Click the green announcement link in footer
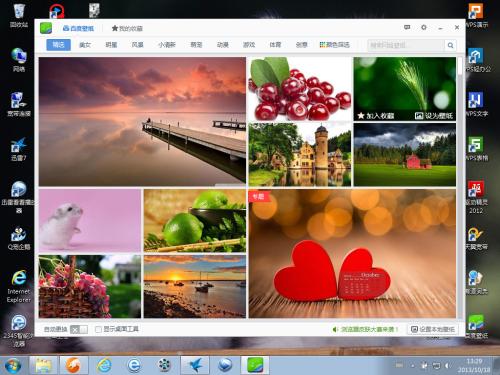Viewport: 500px width, 375px height. click(369, 329)
